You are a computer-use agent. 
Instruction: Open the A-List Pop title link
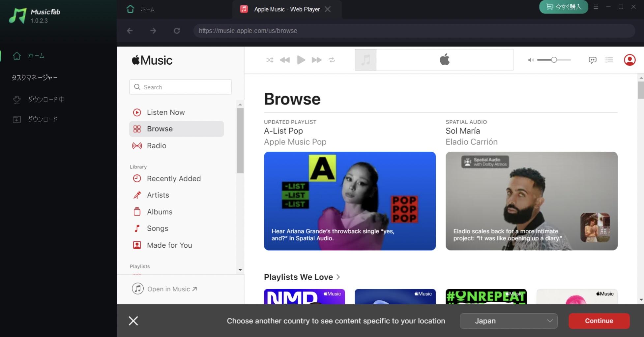coord(283,131)
